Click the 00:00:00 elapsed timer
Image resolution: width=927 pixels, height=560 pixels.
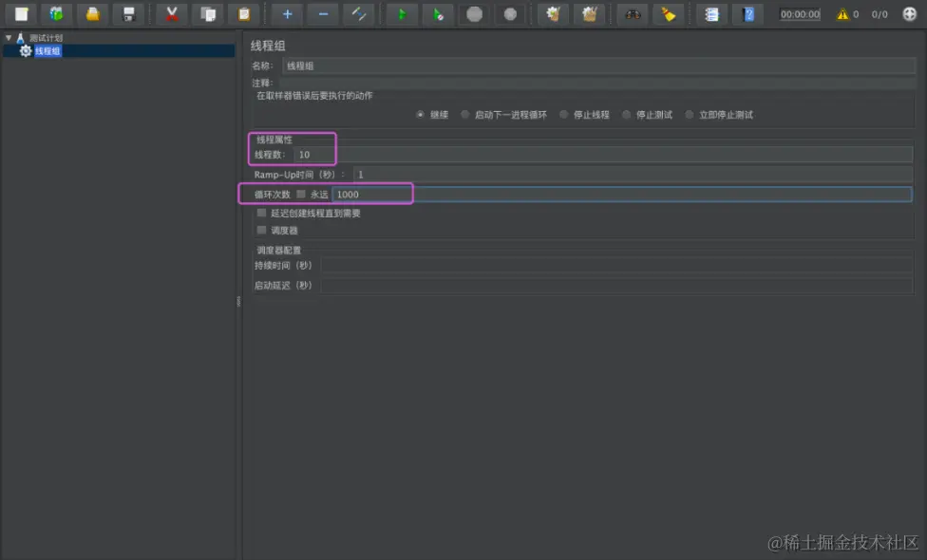coord(800,14)
